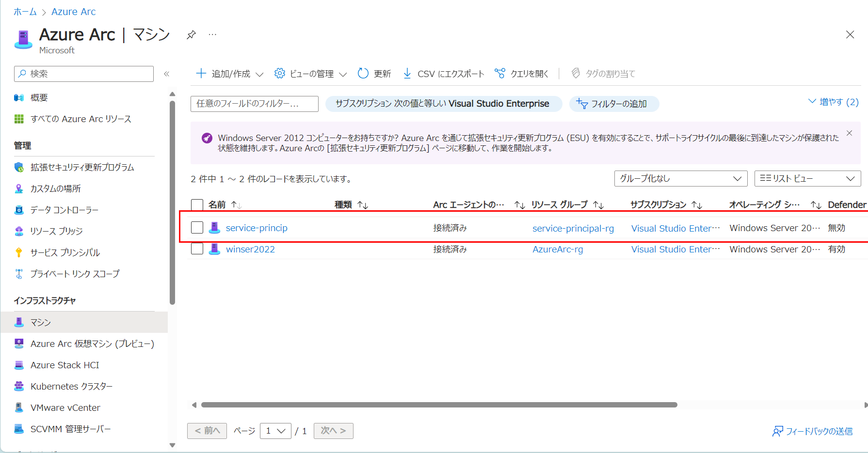Click the service-princip machine icon
This screenshot has width=868, height=453.
[214, 227]
